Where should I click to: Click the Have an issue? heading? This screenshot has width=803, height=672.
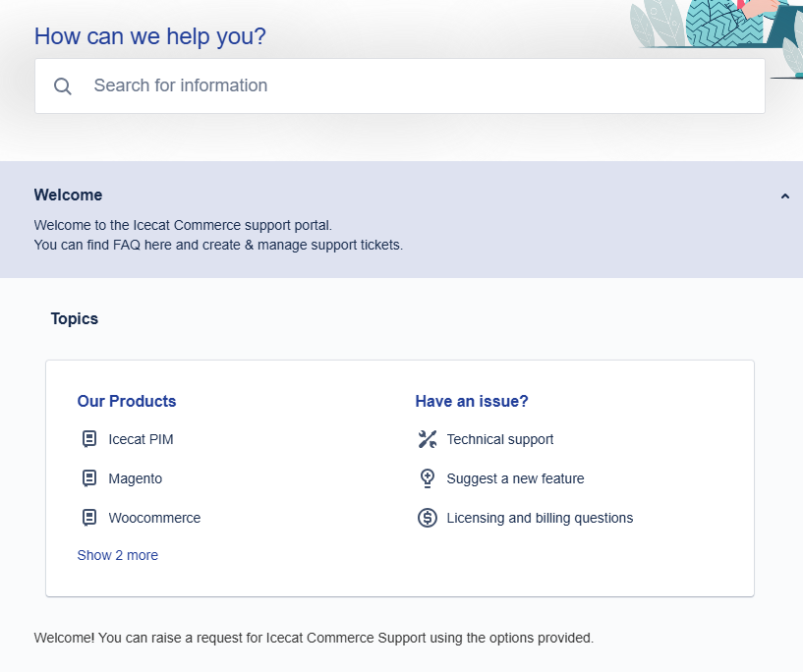click(x=472, y=401)
